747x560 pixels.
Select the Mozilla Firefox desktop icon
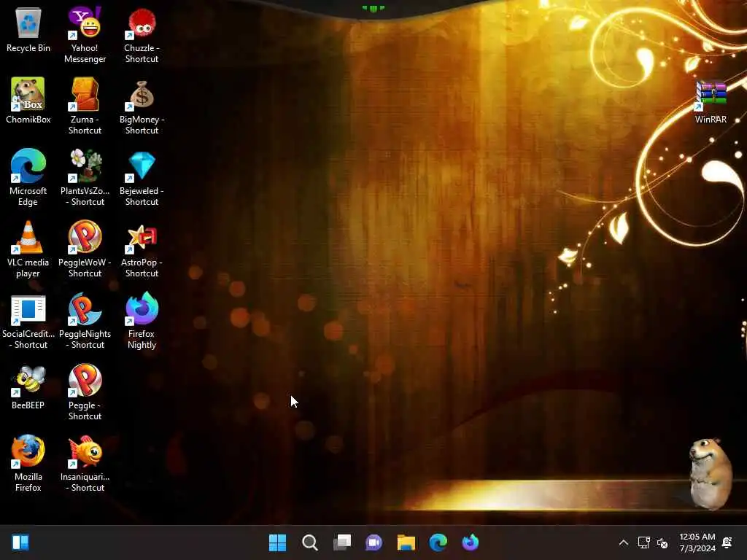coord(28,464)
